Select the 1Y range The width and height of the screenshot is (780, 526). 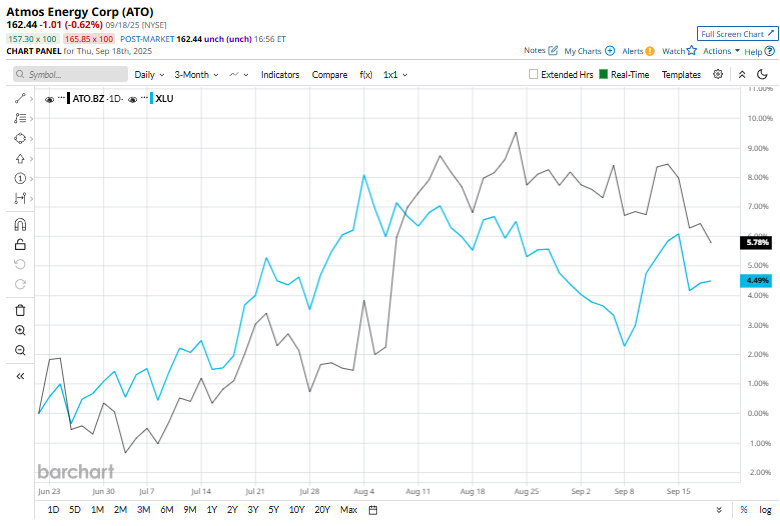point(212,510)
